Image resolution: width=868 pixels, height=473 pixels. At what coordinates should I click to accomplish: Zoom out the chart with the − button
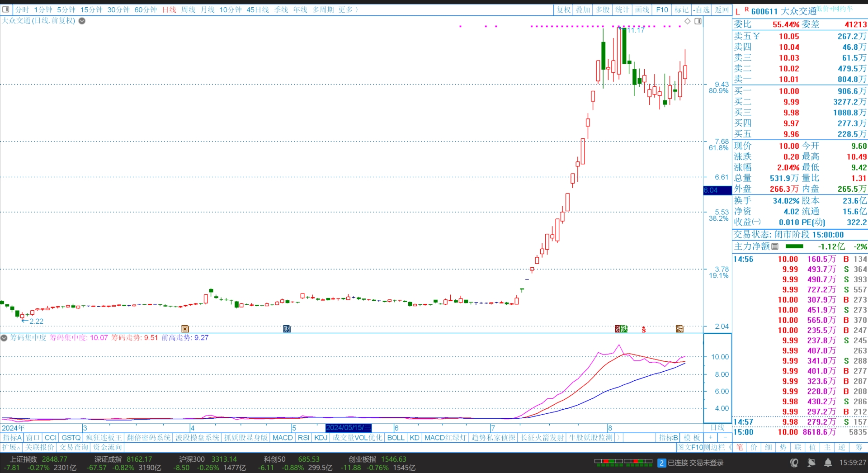(725, 438)
